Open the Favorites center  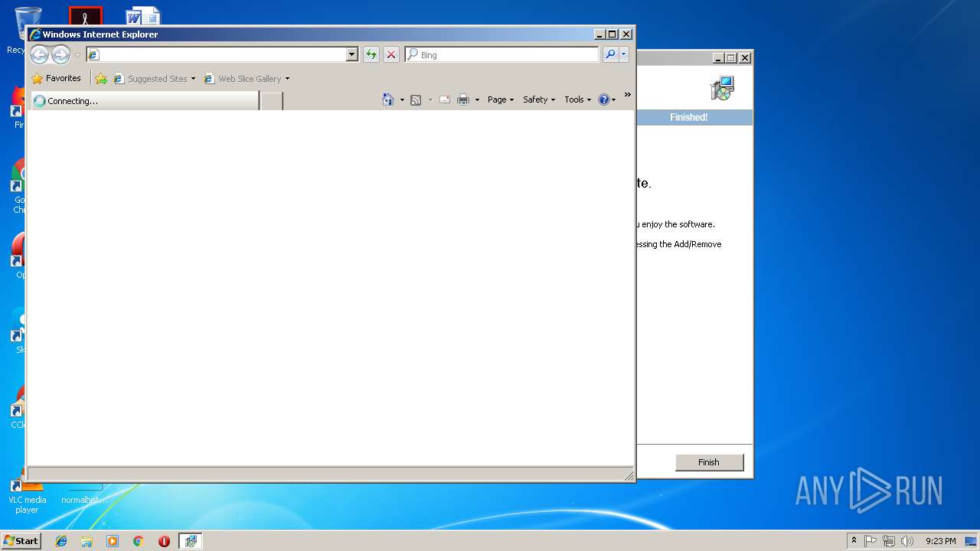point(56,78)
